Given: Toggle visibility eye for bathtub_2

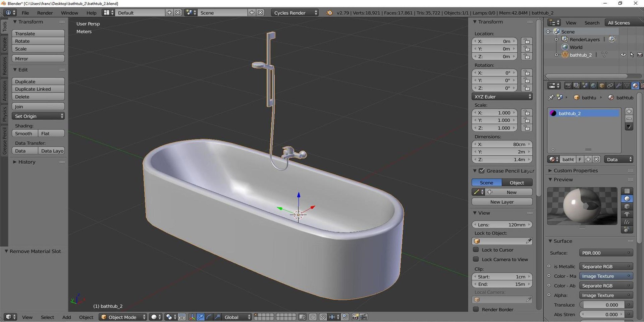Looking at the screenshot, I should click(623, 55).
